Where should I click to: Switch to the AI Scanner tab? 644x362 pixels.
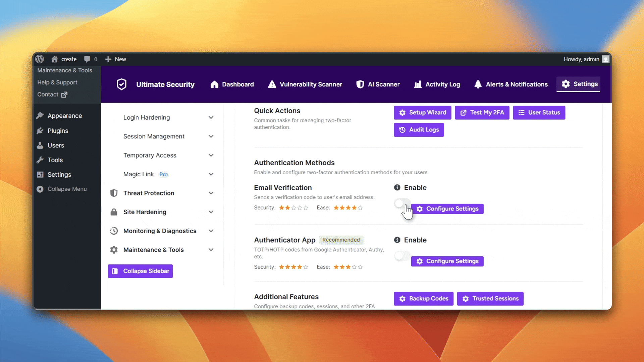click(x=378, y=84)
